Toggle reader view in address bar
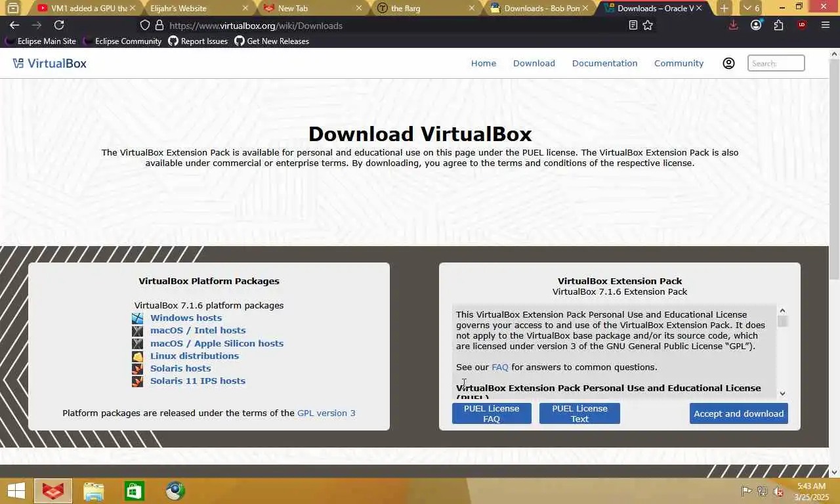840x504 pixels. [633, 25]
